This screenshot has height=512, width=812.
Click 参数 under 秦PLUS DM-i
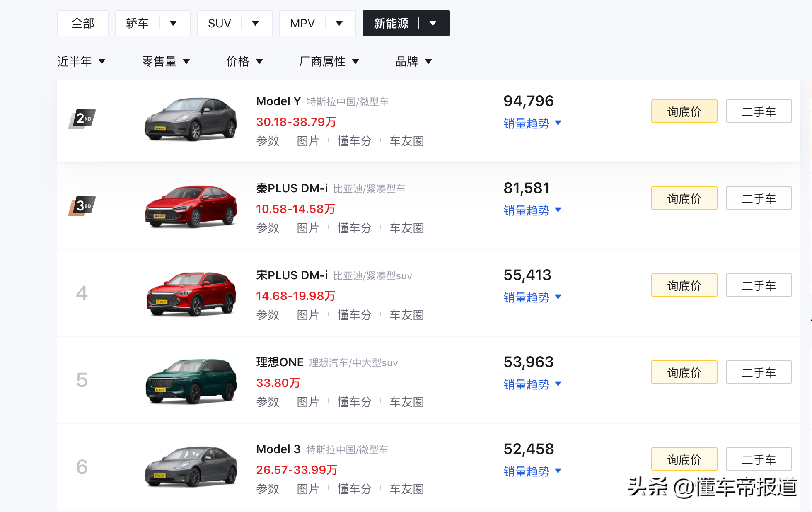[x=268, y=228]
